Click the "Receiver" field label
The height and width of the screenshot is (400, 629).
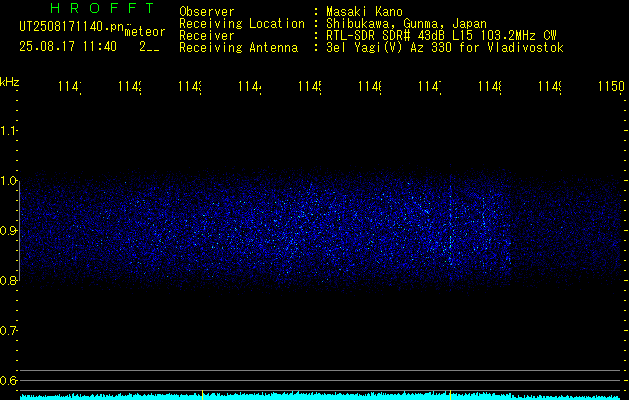207,36
